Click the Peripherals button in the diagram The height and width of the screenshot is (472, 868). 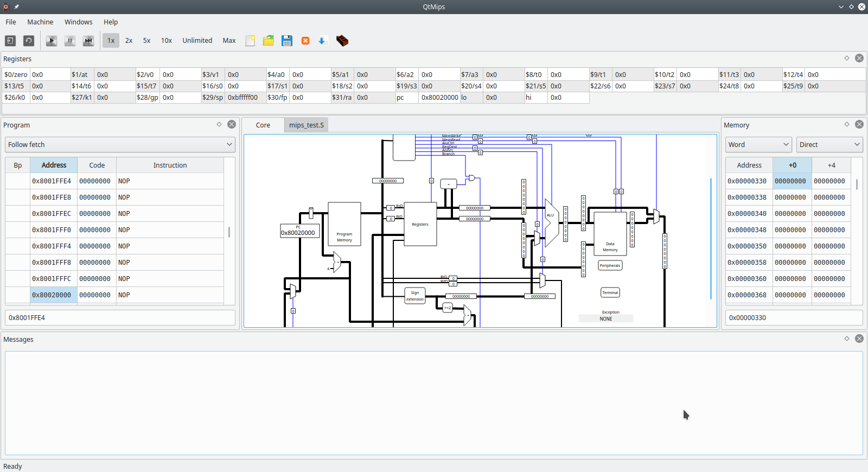(610, 265)
